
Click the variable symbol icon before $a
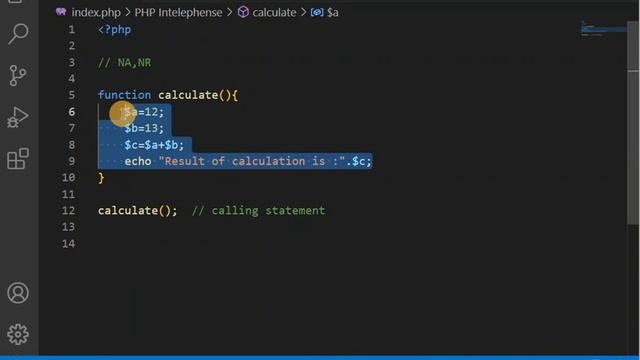click(x=317, y=13)
